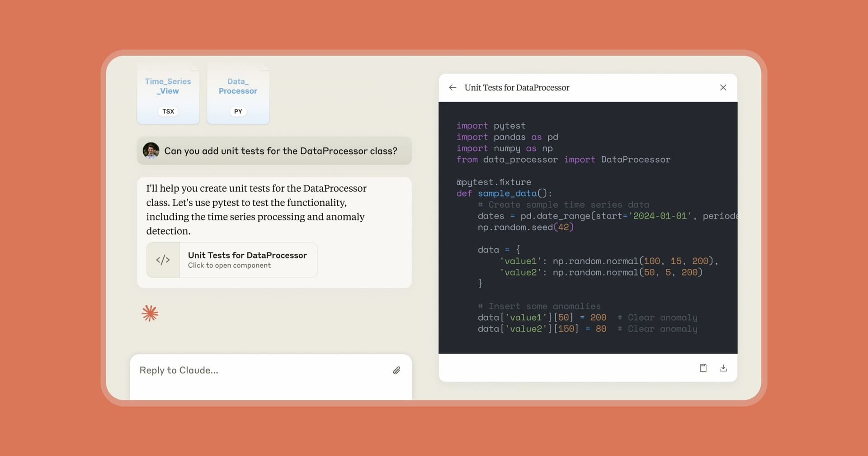868x456 pixels.
Task: Select the user's question message bubble
Action: tap(274, 151)
